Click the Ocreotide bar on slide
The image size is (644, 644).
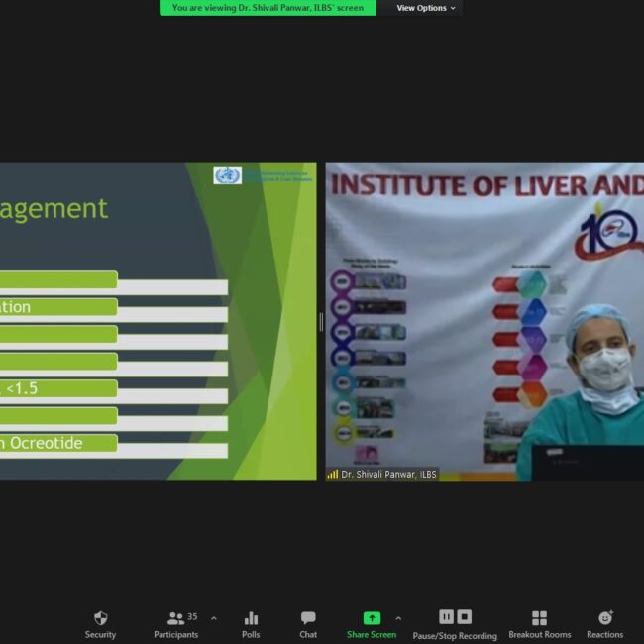click(x=59, y=444)
